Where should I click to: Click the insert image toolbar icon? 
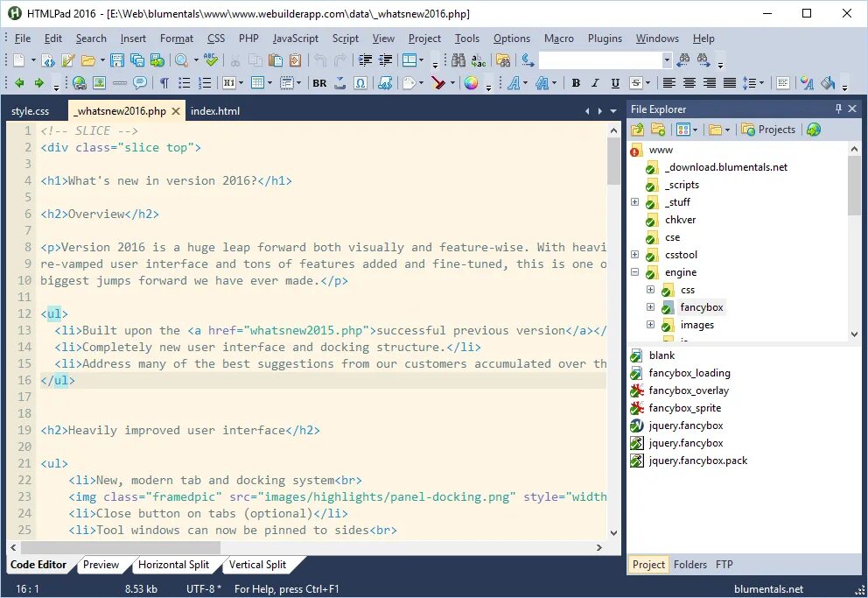[x=99, y=83]
